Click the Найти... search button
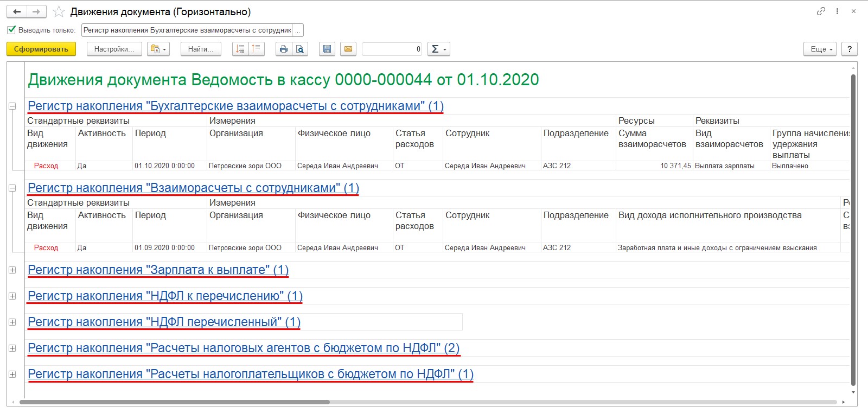 (201, 49)
